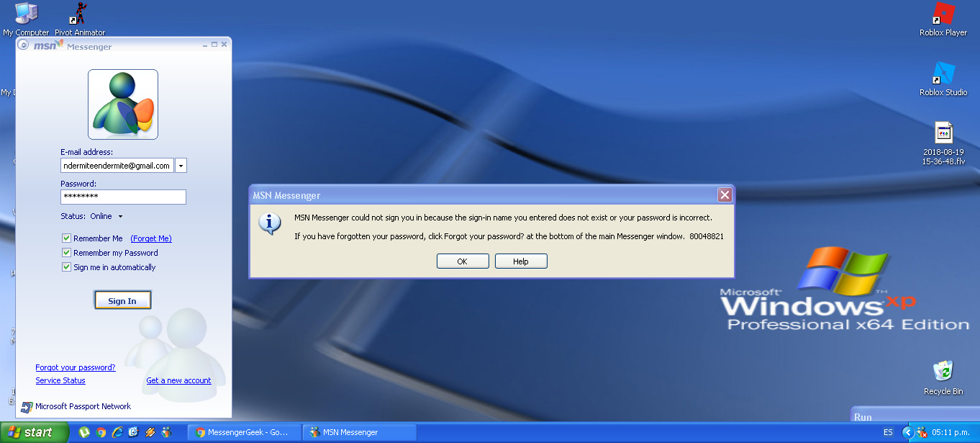Image resolution: width=980 pixels, height=443 pixels.
Task: Open the e-mail address dropdown arrow
Action: 181,166
